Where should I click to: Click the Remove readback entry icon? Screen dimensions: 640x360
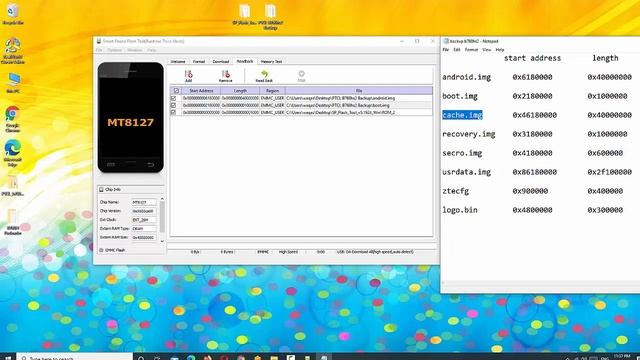click(x=225, y=74)
